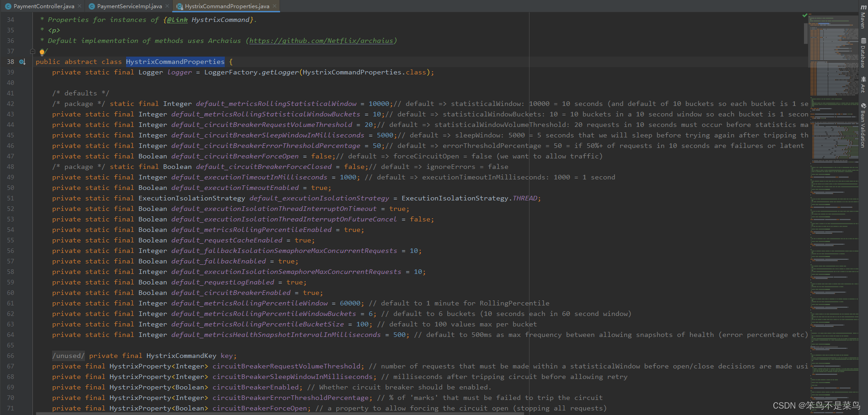Click the value 60000 on line 61
This screenshot has height=415, width=868.
[x=350, y=303]
